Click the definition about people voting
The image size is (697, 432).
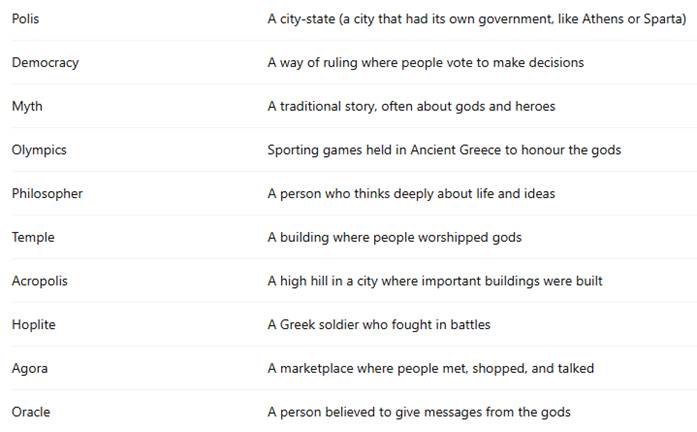(x=425, y=63)
